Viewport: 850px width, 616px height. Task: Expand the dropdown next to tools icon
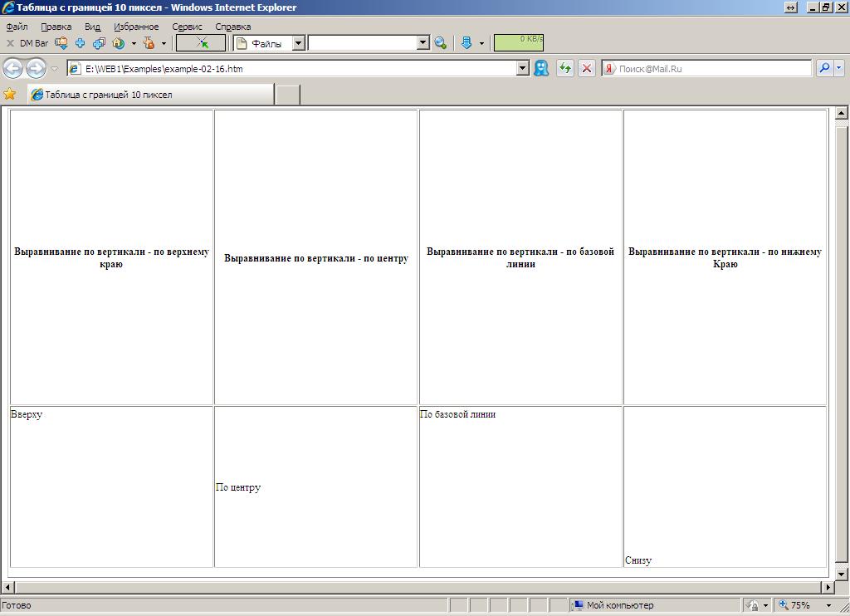164,43
